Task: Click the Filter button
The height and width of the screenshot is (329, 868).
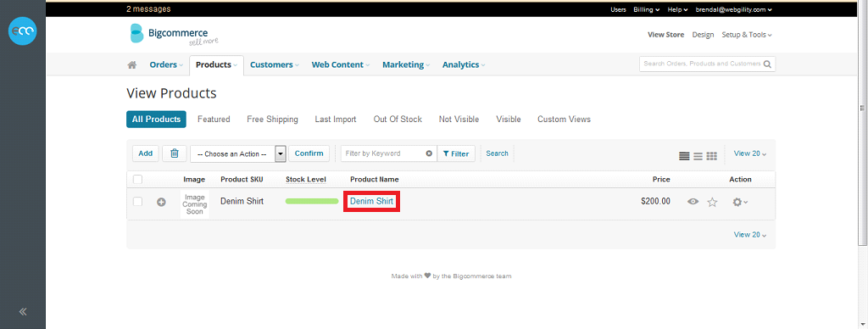Action: pos(456,153)
